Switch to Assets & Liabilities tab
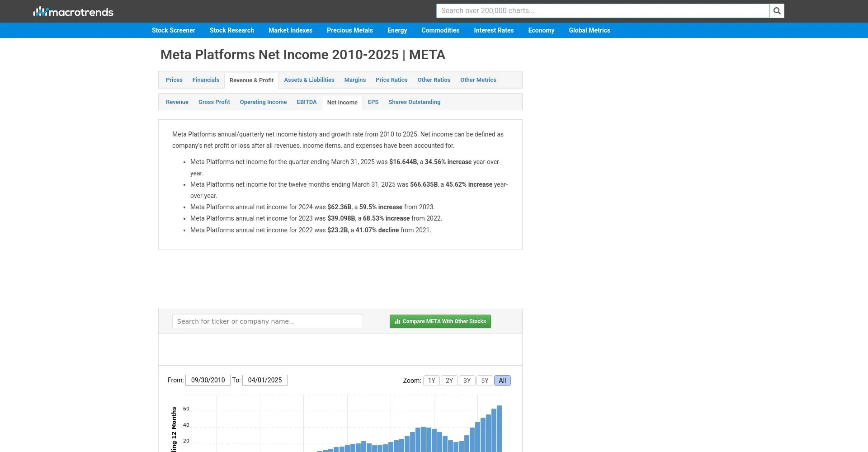 tap(309, 80)
